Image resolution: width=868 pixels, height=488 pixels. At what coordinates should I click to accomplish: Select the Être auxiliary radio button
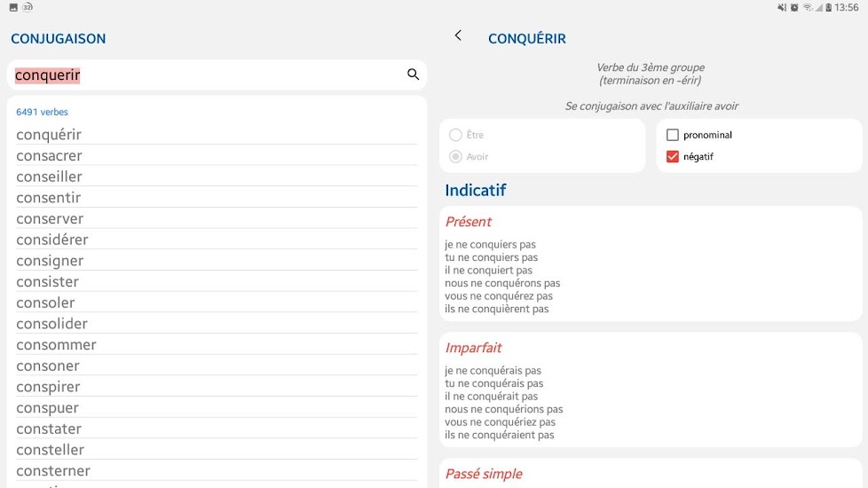point(455,135)
